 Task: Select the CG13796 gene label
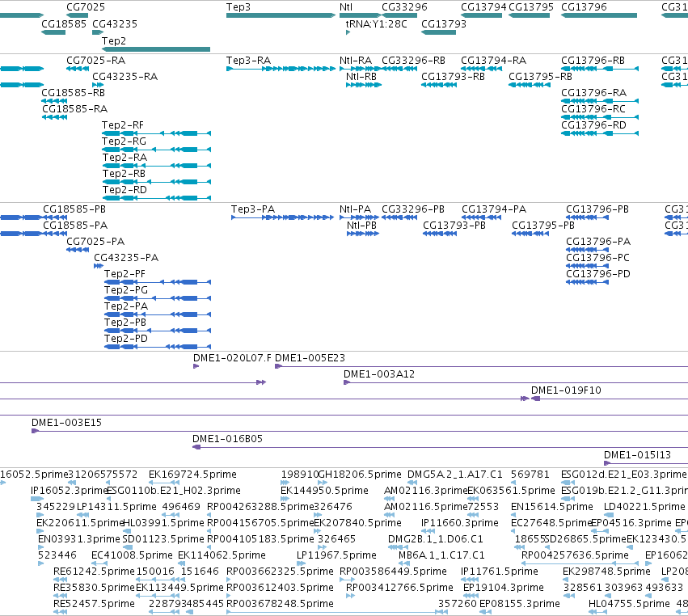tap(584, 7)
